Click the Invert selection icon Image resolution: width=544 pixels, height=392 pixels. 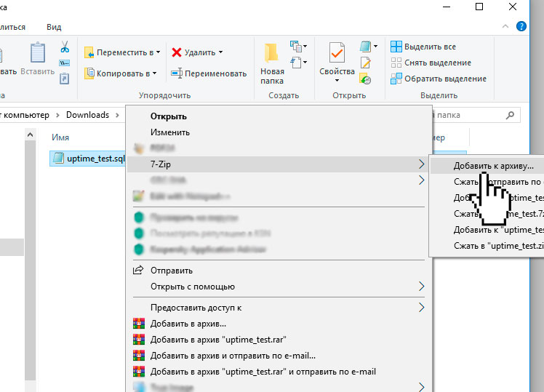click(396, 79)
